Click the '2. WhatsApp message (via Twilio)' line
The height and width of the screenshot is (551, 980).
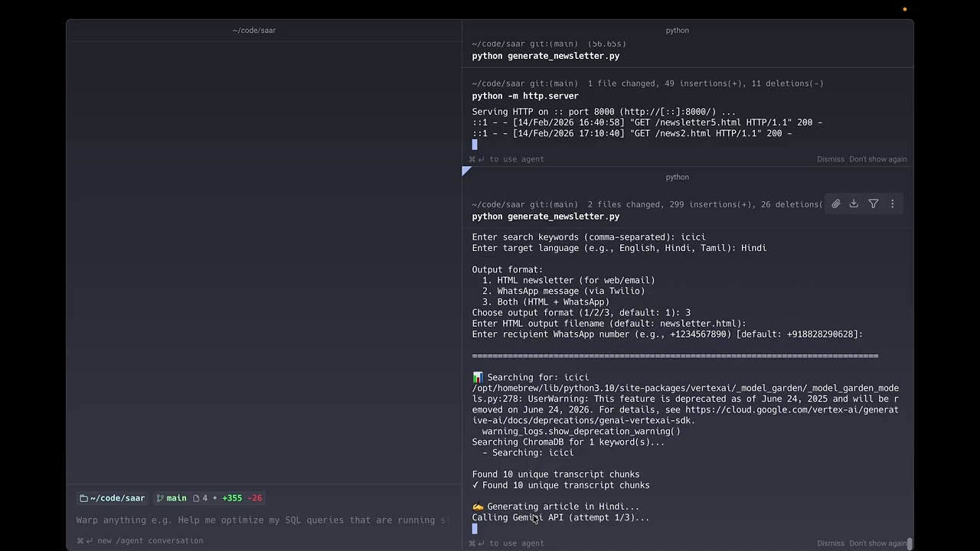pos(563,291)
